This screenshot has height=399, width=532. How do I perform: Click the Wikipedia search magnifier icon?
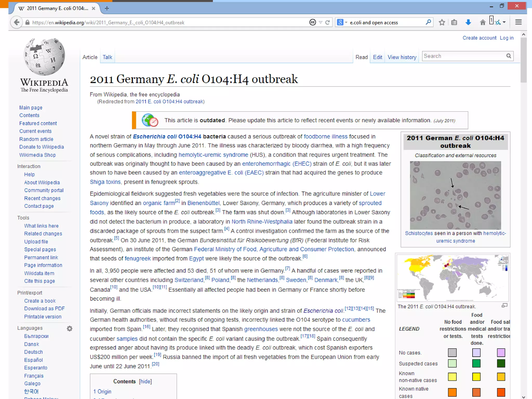(x=508, y=56)
